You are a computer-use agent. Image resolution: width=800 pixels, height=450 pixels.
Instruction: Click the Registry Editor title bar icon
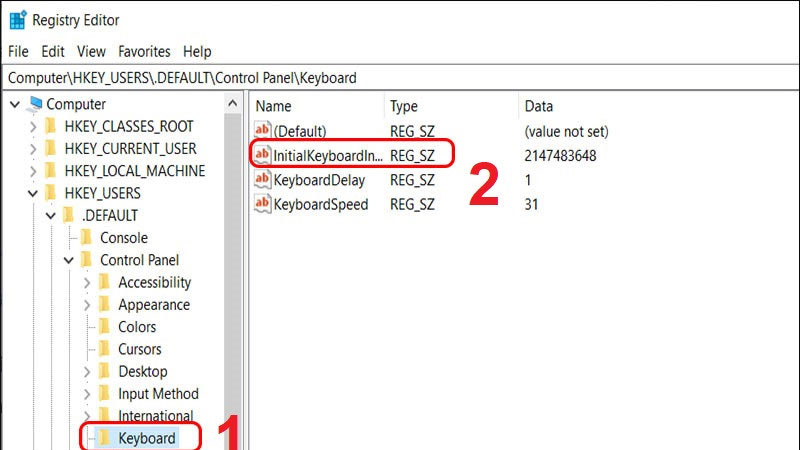coord(18,19)
